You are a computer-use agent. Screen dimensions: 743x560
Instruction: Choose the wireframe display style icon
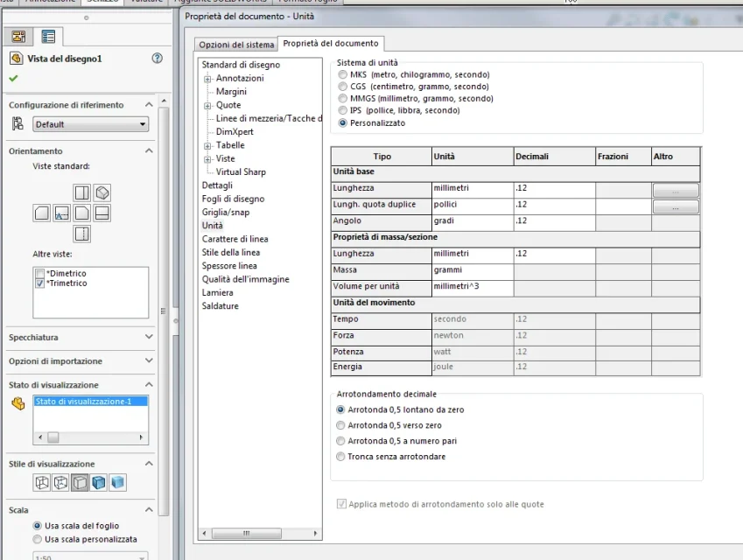click(x=42, y=483)
